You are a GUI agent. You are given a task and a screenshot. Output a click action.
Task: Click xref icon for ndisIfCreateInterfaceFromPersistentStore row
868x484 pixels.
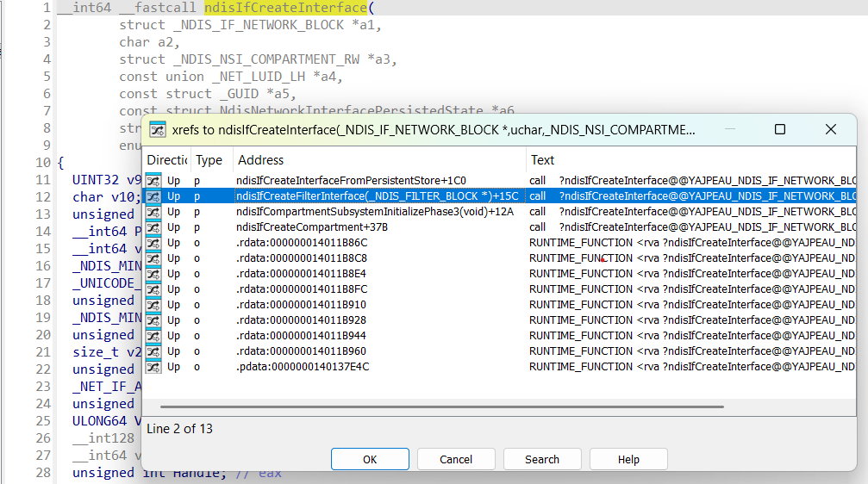153,181
